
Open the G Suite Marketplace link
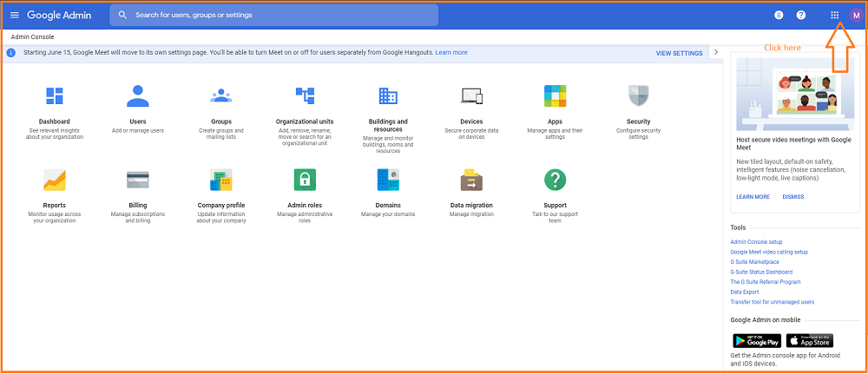pos(754,262)
